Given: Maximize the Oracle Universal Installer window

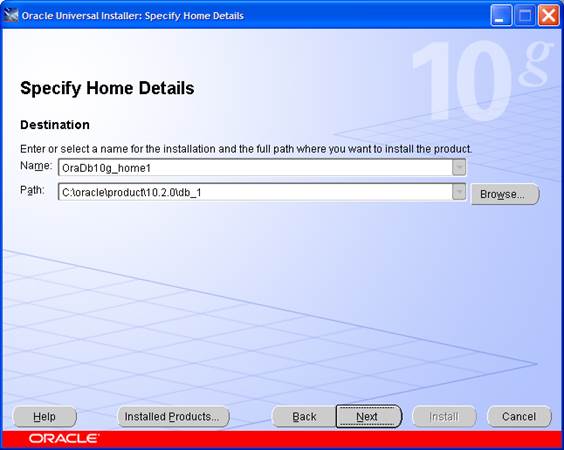Looking at the screenshot, I should point(524,16).
